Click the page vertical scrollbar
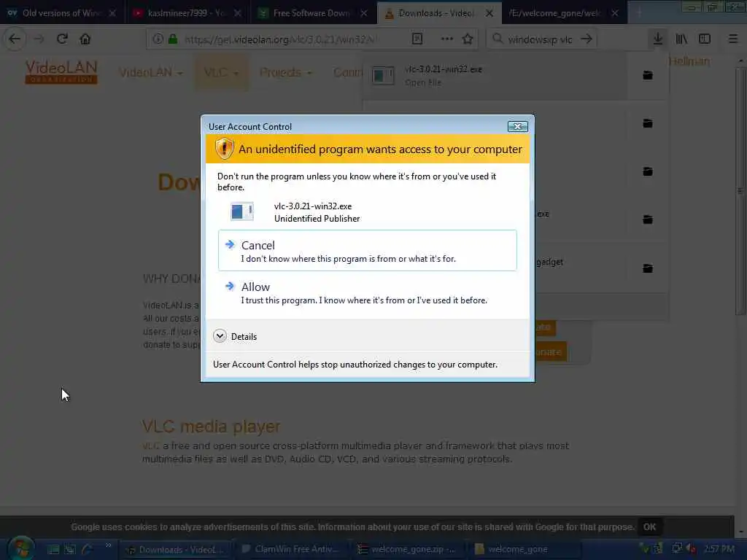The image size is (747, 560). [x=740, y=190]
